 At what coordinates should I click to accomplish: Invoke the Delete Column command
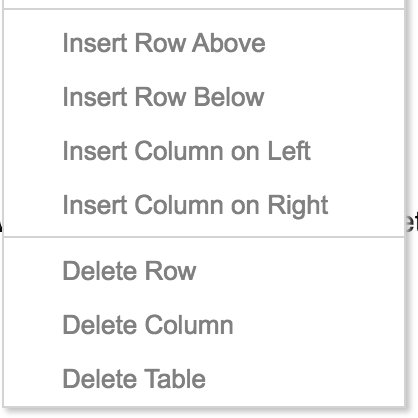pyautogui.click(x=204, y=325)
